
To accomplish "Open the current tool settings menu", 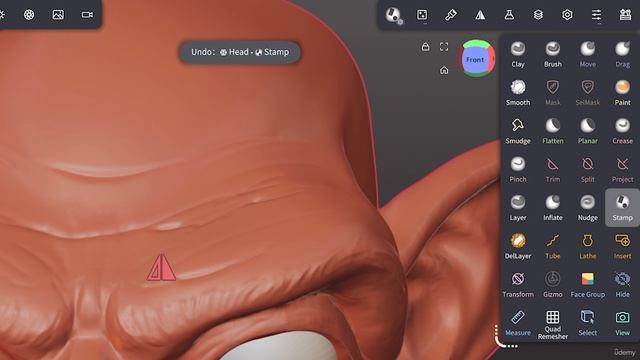I will [x=393, y=15].
